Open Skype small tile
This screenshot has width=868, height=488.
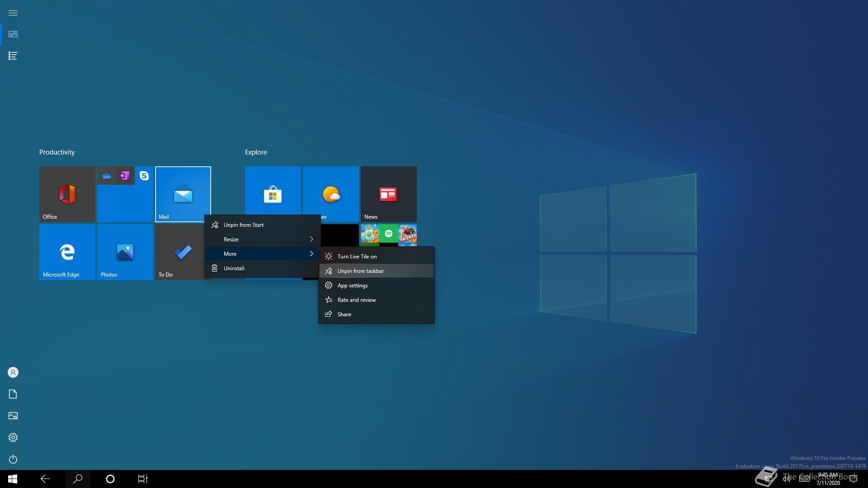[144, 176]
